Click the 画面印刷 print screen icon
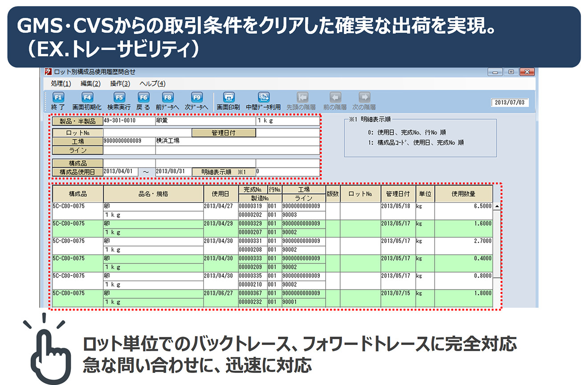588x385 pixels. tap(229, 97)
